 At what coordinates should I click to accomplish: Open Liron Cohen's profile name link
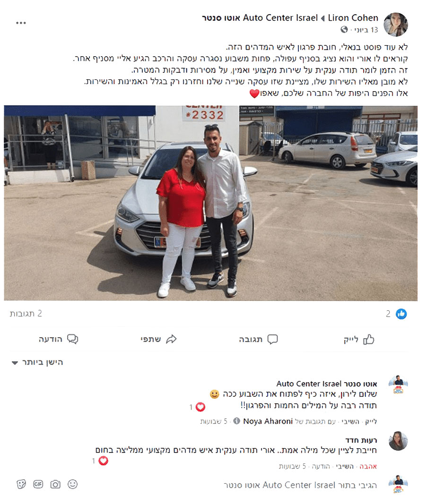(353, 17)
